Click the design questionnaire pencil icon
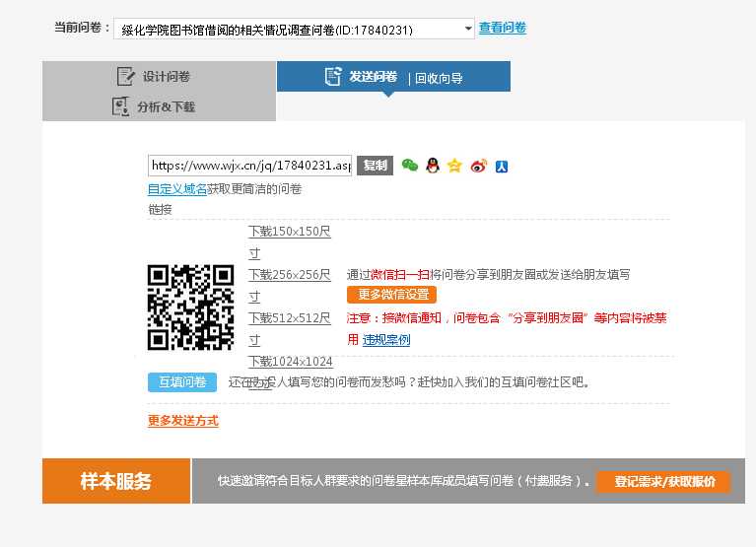This screenshot has height=547, width=756. 126,76
